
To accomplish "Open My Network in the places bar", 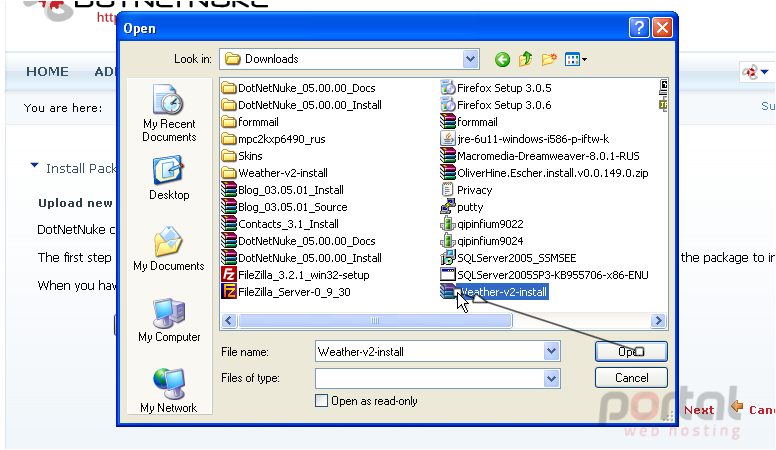I will coord(169,391).
